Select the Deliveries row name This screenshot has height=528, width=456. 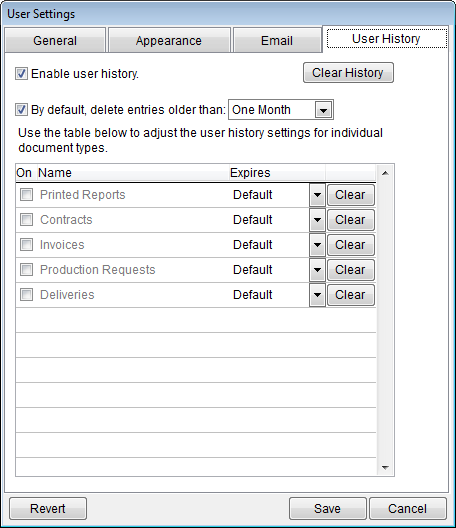click(x=67, y=295)
